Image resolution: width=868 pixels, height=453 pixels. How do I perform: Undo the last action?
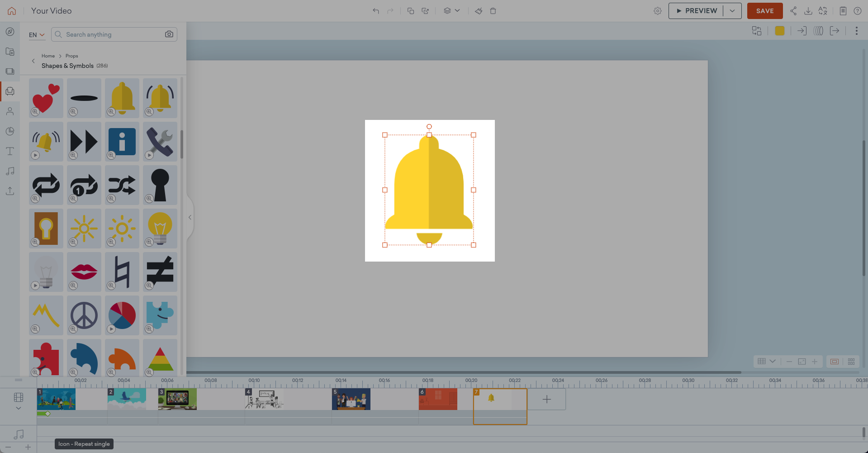(375, 10)
